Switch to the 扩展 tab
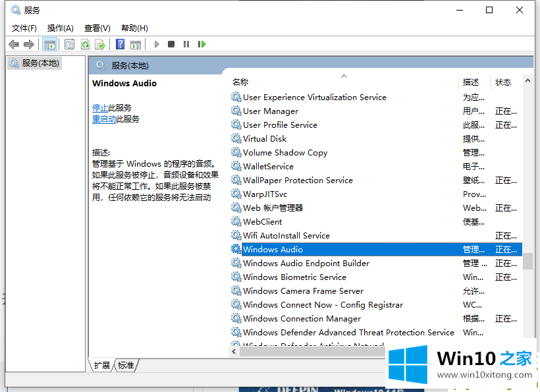Image resolution: width=540 pixels, height=392 pixels. point(102,365)
